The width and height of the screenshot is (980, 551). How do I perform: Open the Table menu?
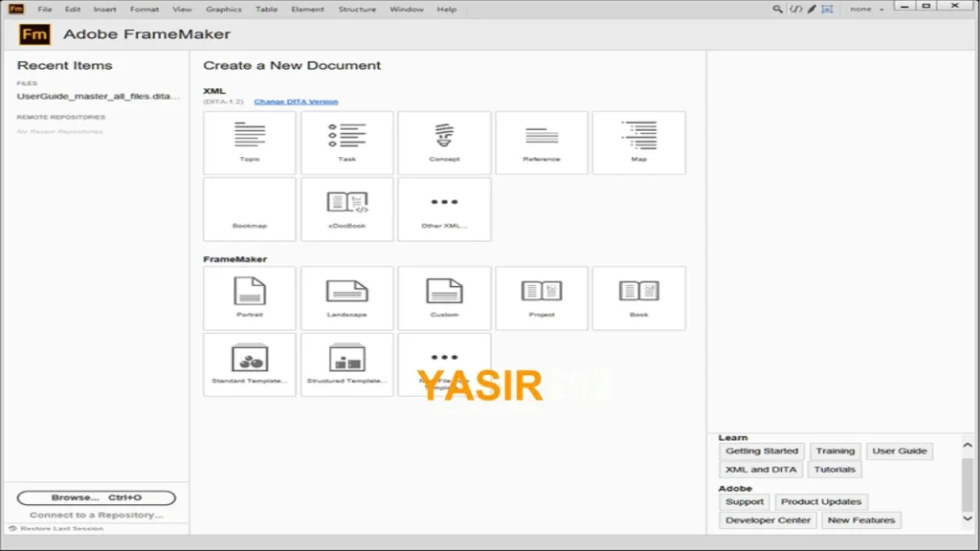266,10
